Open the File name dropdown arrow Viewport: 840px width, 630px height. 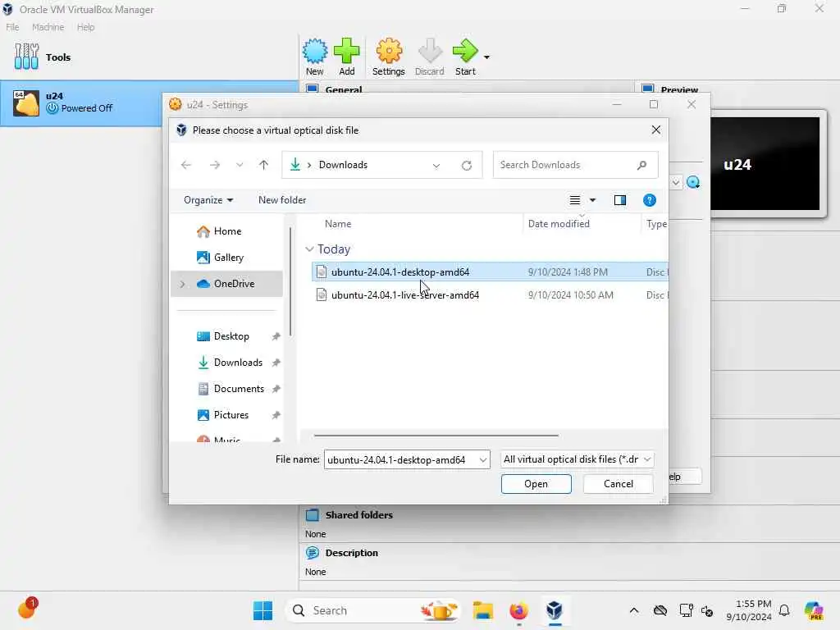482,459
